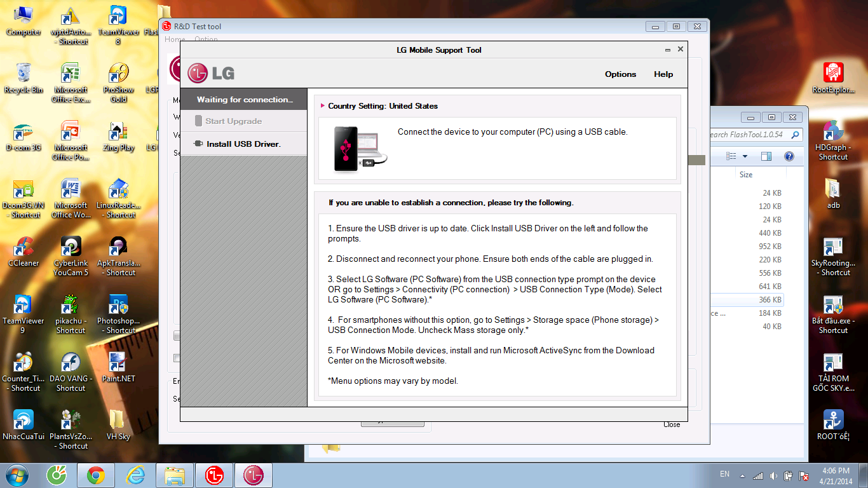Image resolution: width=868 pixels, height=488 pixels.
Task: Show hidden tray icons with the arrow
Action: coord(742,475)
